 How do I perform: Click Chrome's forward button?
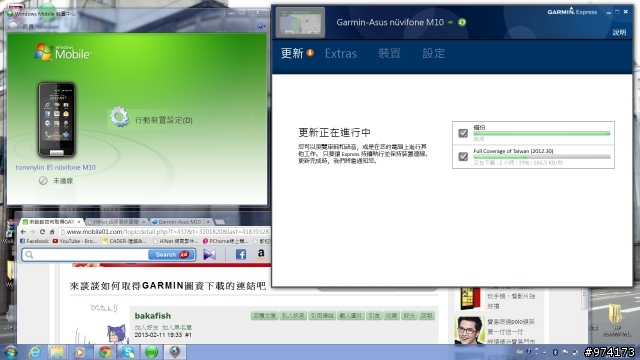33,231
